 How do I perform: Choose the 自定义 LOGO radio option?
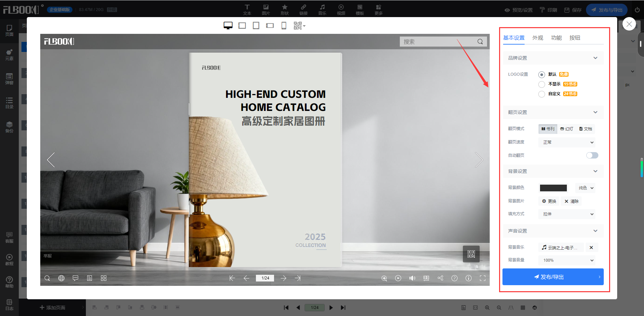click(x=541, y=94)
